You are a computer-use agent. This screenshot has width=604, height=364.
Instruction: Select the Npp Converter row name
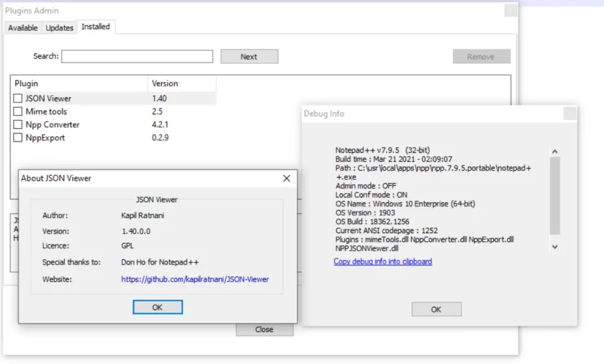point(52,124)
